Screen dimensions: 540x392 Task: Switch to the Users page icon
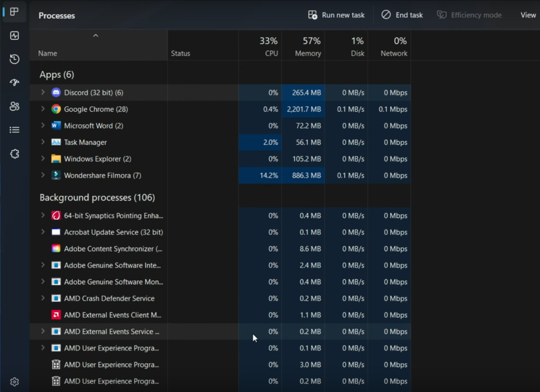14,107
